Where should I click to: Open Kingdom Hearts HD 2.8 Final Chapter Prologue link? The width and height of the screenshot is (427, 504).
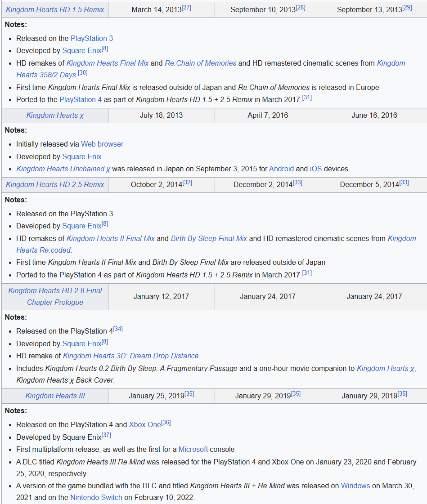coord(55,297)
